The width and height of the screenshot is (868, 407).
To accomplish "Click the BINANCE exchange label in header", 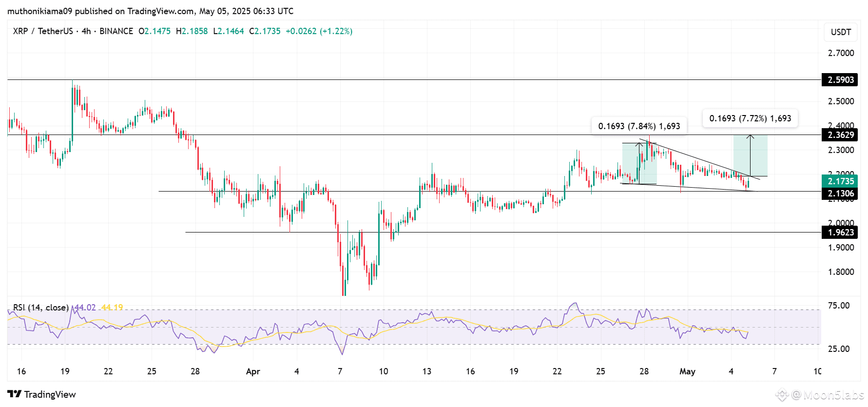I will (x=116, y=31).
